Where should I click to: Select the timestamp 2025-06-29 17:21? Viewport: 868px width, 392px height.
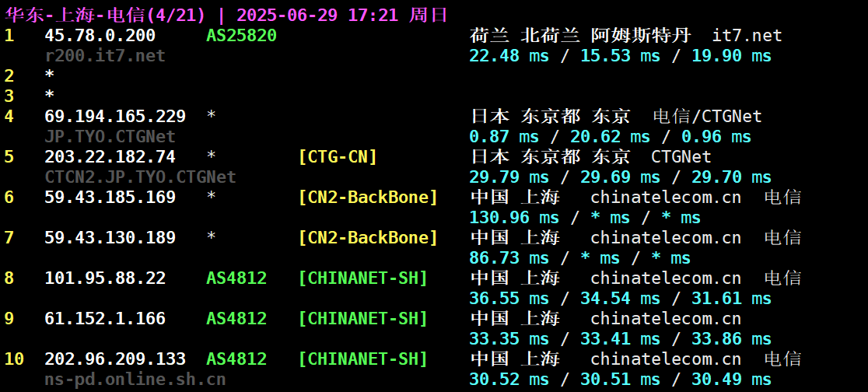pos(318,15)
